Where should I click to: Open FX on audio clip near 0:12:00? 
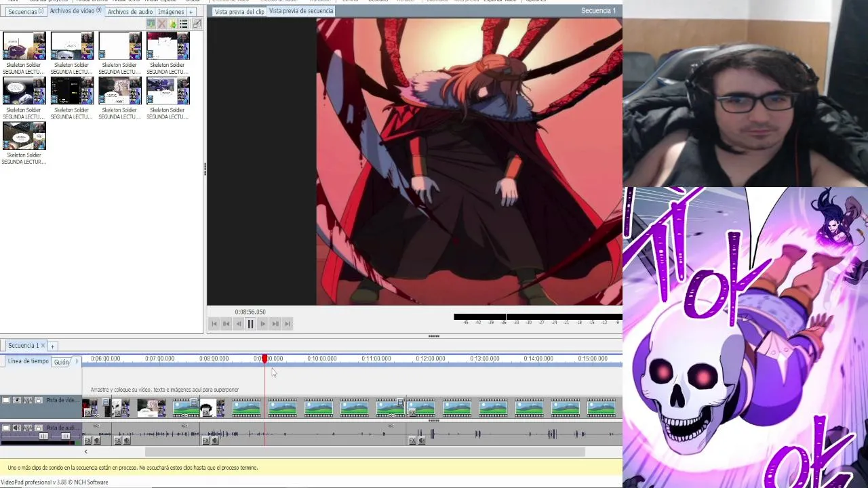coord(412,441)
